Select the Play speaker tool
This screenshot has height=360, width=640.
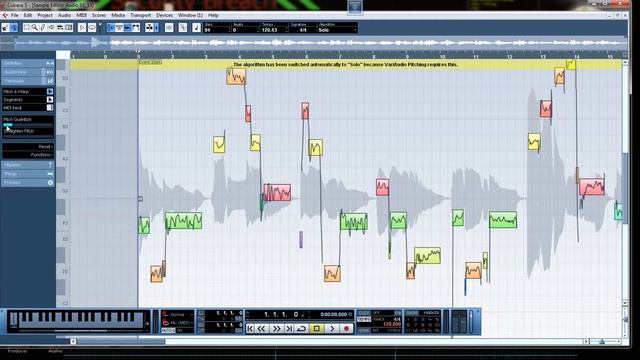click(x=51, y=28)
